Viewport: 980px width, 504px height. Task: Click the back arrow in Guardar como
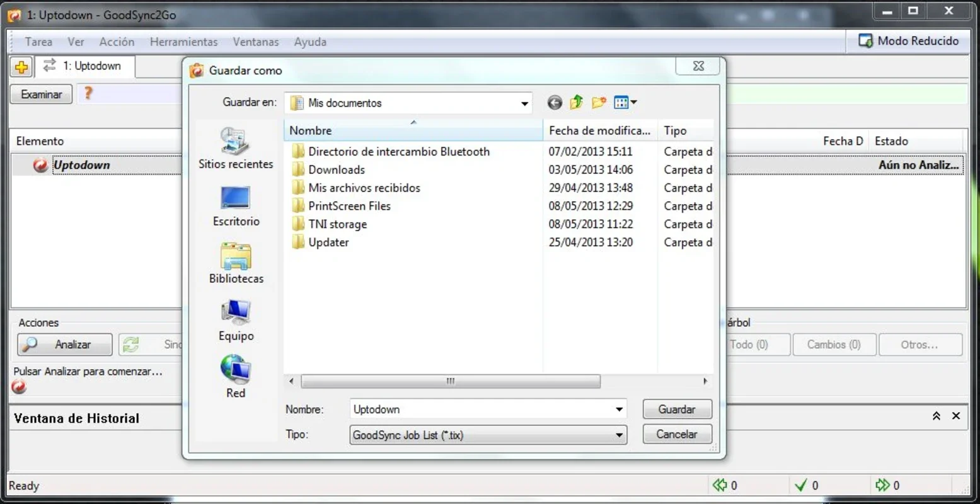[555, 103]
